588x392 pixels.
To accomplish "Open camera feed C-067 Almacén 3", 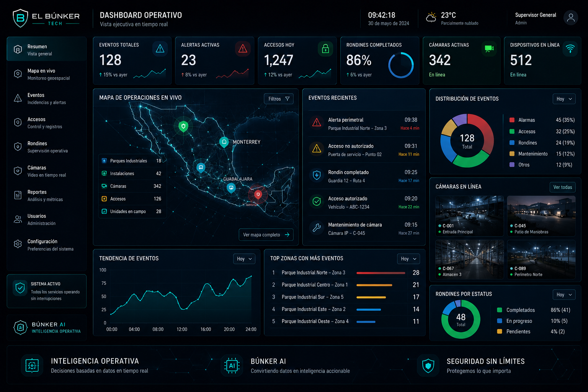I will pos(469,259).
